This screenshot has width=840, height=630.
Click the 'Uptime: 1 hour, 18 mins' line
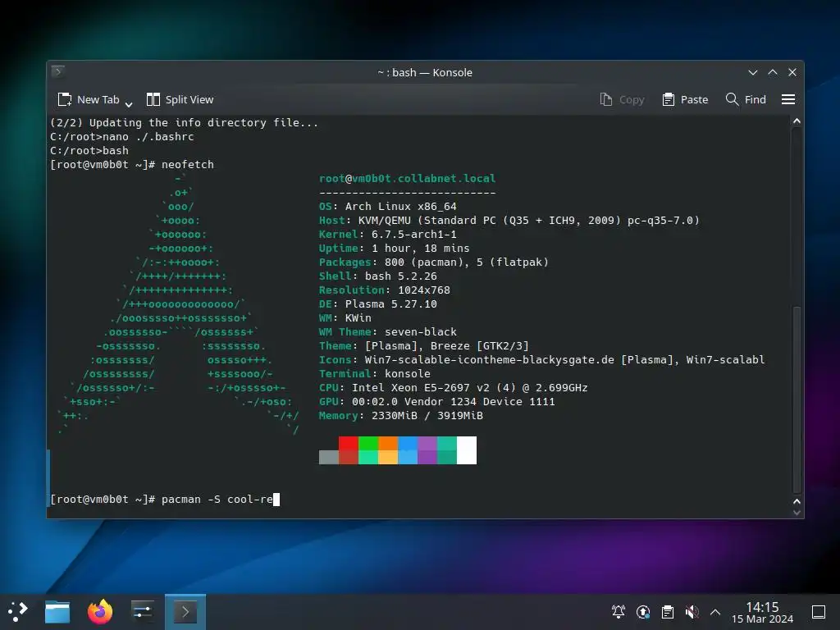click(x=395, y=248)
